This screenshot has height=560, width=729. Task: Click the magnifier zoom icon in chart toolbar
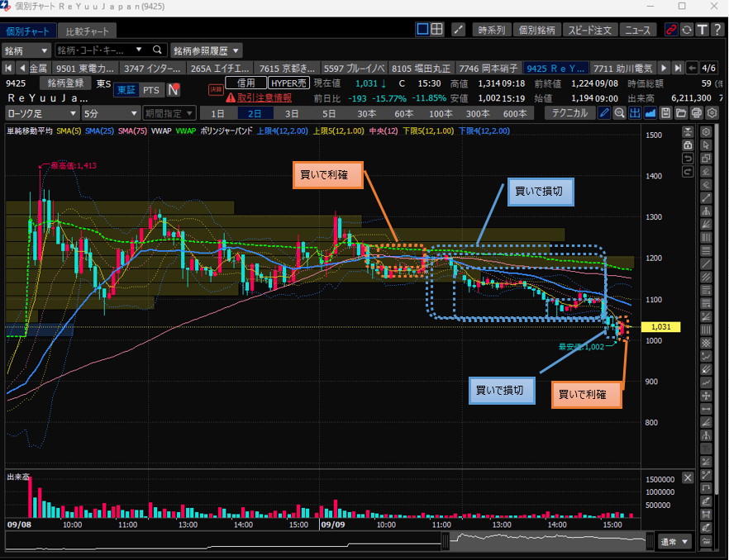pyautogui.click(x=619, y=113)
